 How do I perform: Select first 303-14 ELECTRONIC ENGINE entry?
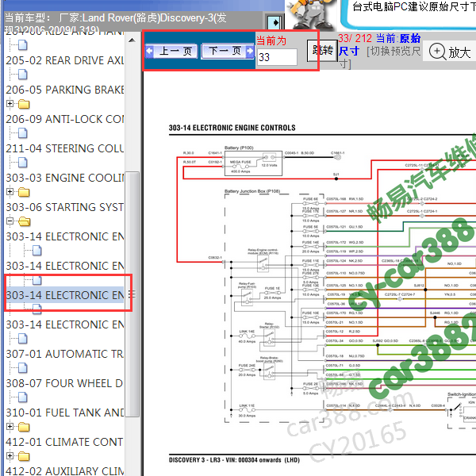(65, 236)
